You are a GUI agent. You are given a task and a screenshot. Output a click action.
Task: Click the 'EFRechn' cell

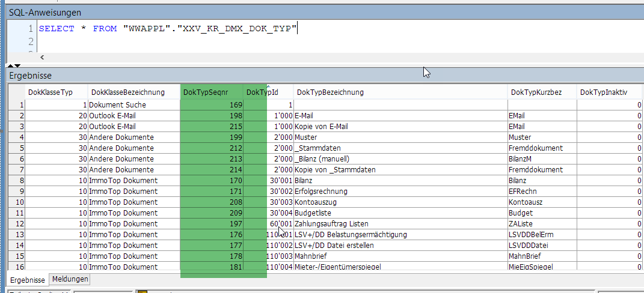pyautogui.click(x=542, y=192)
